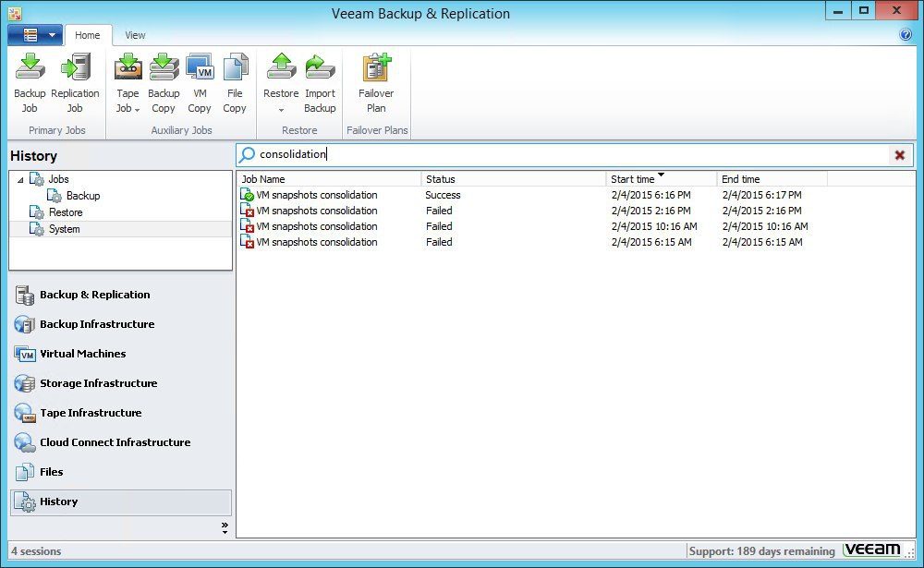The image size is (924, 568).
Task: Select System under Jobs in History
Action: 65,228
